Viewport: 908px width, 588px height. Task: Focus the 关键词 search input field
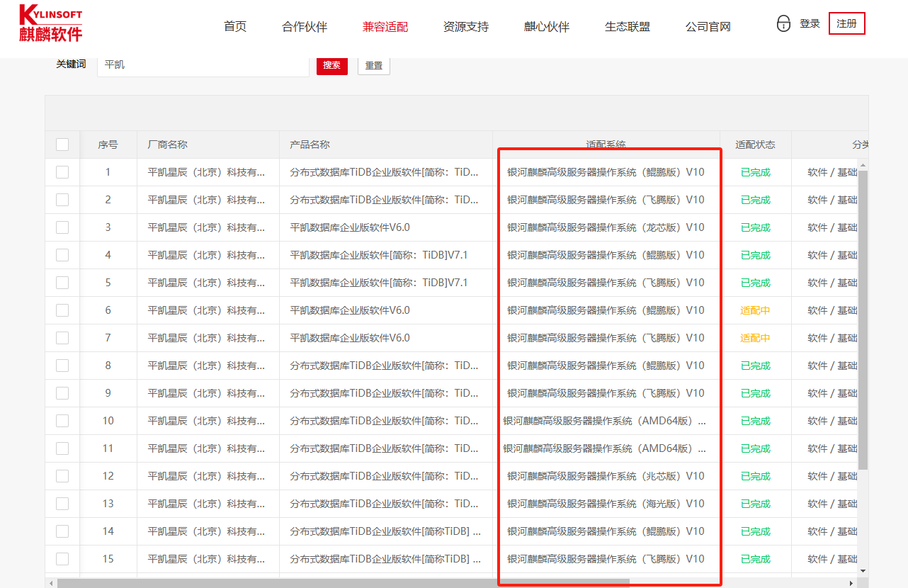coord(203,64)
